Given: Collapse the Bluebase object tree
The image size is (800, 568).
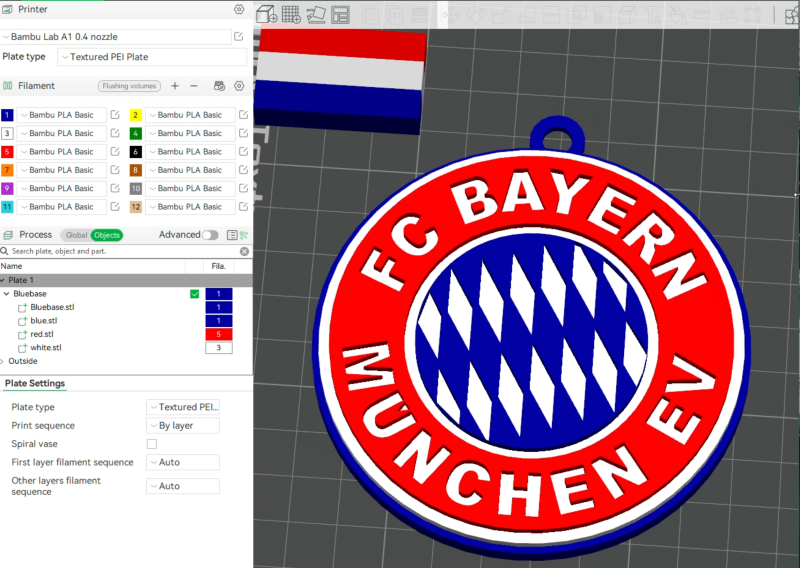Looking at the screenshot, I should point(7,294).
